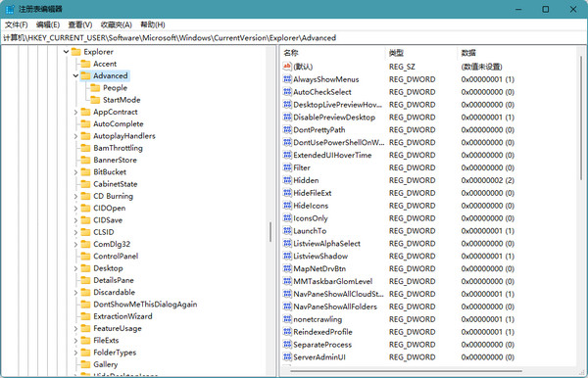Expand the CIDOpen key
This screenshot has height=378, width=588.
click(75, 209)
